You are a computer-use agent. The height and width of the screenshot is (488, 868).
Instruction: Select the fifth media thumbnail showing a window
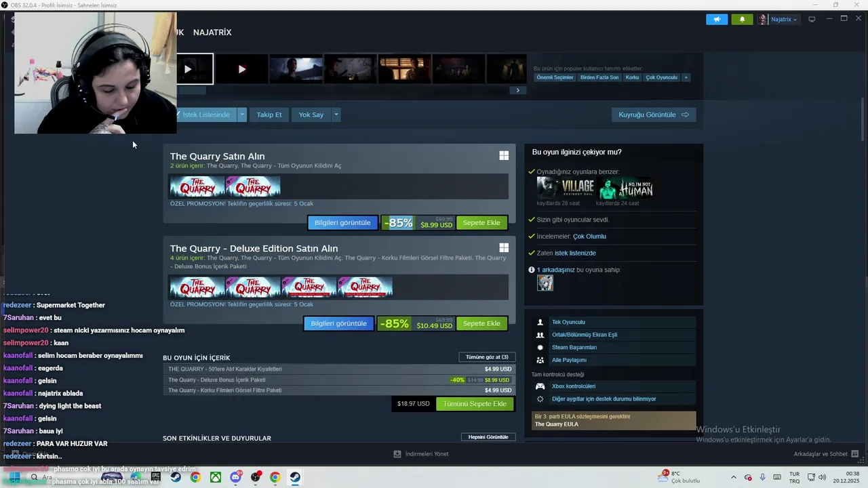pos(404,69)
